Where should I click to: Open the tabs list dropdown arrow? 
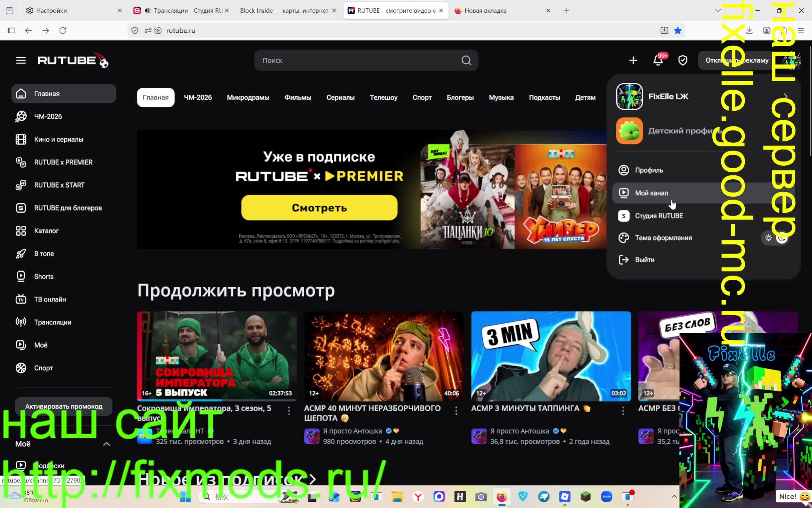pyautogui.click(x=718, y=10)
